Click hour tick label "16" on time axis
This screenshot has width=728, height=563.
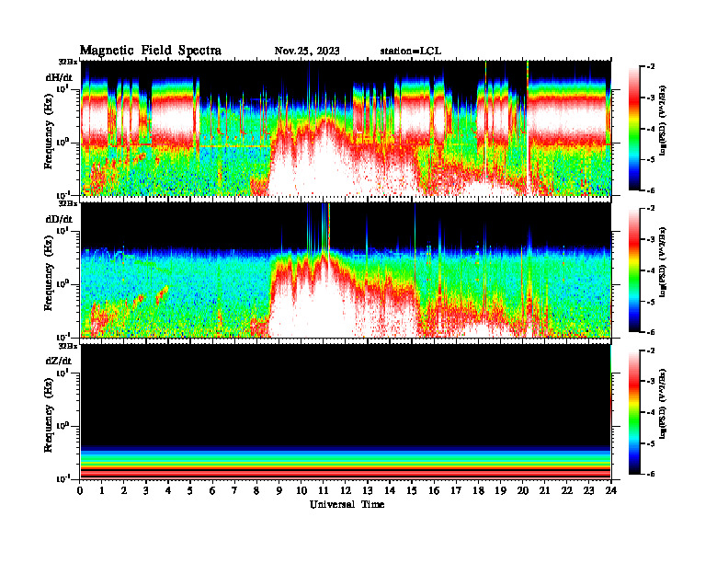tap(434, 490)
